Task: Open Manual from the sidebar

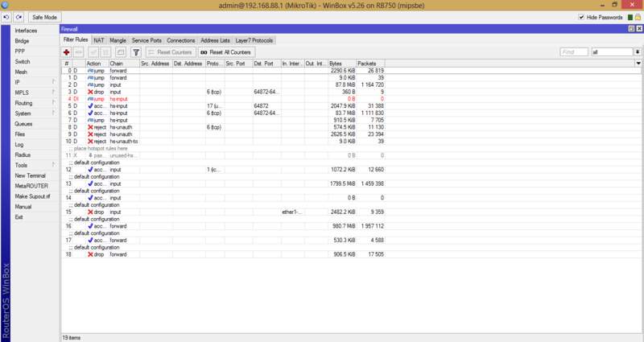Action: pyautogui.click(x=23, y=207)
